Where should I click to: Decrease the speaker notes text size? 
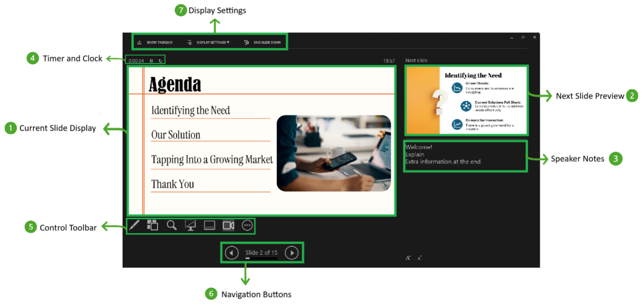tap(419, 257)
